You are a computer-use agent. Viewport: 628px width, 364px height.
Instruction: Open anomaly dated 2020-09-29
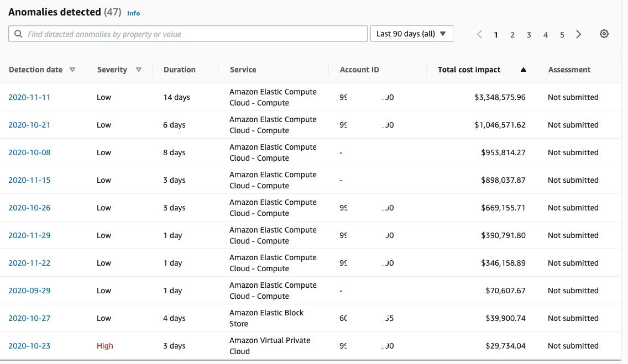click(29, 291)
